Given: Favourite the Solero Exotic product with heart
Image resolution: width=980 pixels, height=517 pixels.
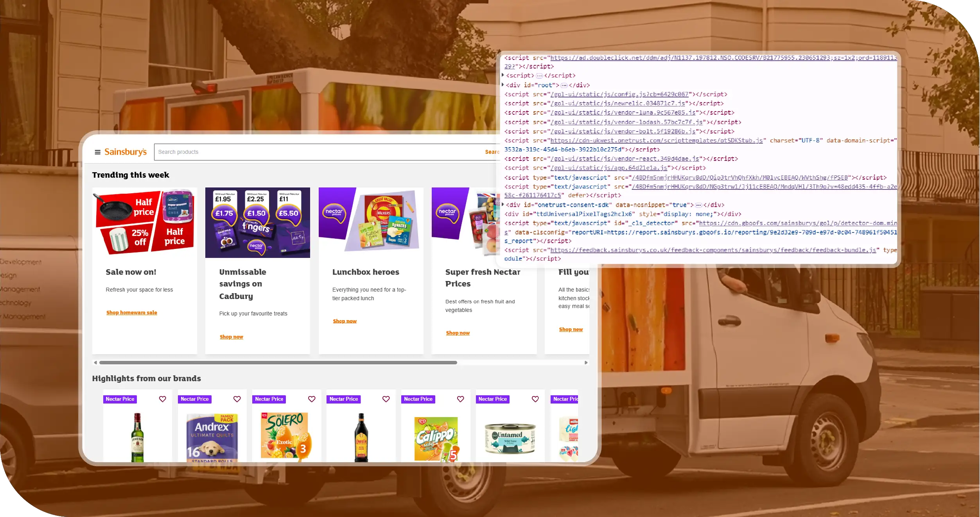Looking at the screenshot, I should (312, 399).
